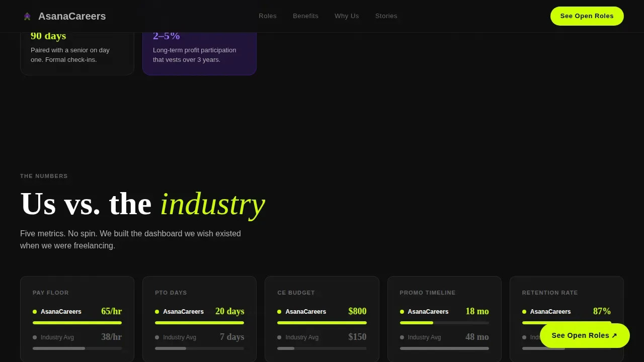Click AsanaCareers label in Pay Floor card
Viewport: 644px width, 362px height.
click(x=61, y=312)
